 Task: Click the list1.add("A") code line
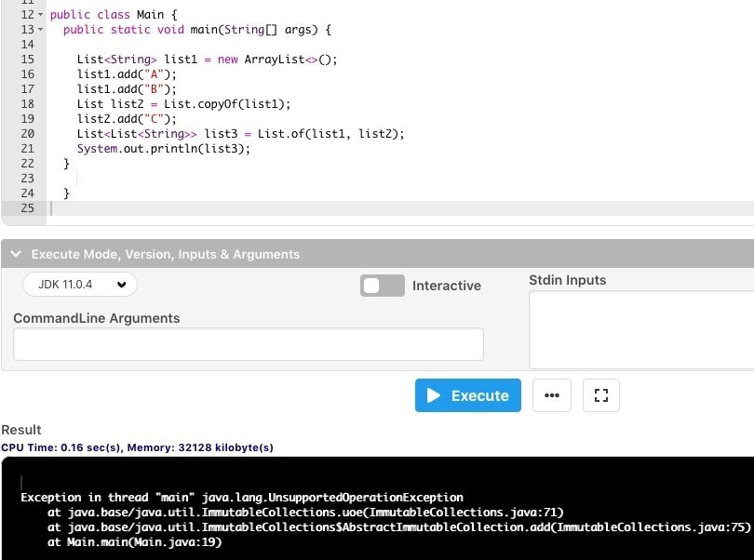tap(127, 74)
